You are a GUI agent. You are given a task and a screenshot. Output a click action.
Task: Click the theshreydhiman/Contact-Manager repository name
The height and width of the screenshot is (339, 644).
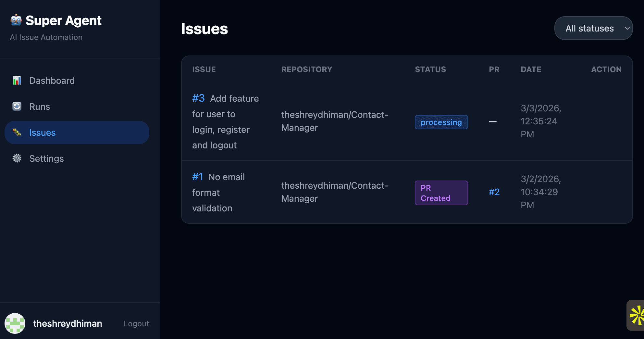coord(334,121)
